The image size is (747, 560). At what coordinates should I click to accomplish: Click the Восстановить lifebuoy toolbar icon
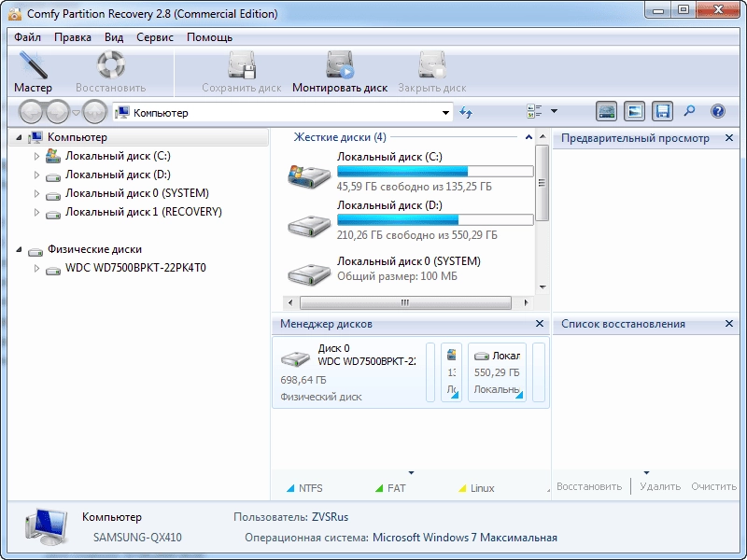[x=110, y=65]
